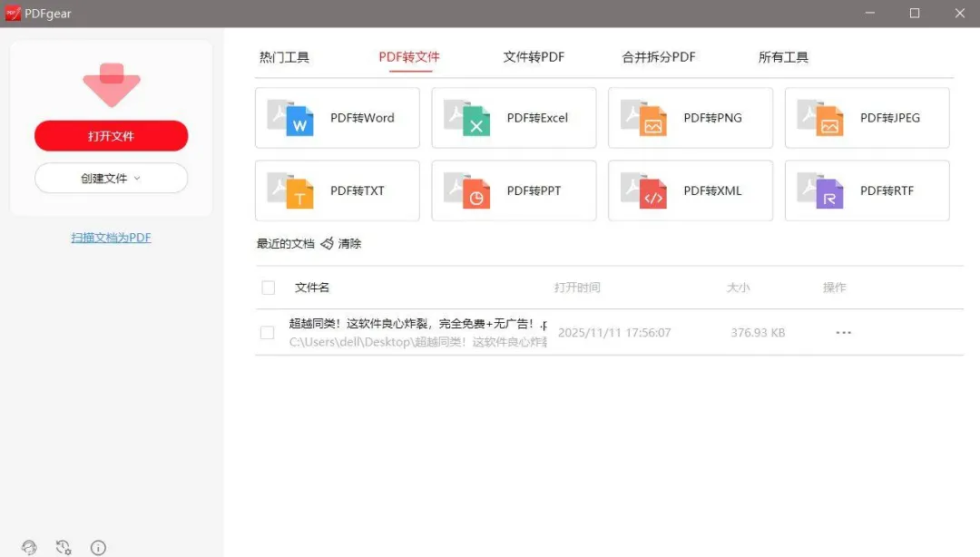This screenshot has height=557, width=980.
Task: Open the info (about) icon
Action: pyautogui.click(x=98, y=548)
